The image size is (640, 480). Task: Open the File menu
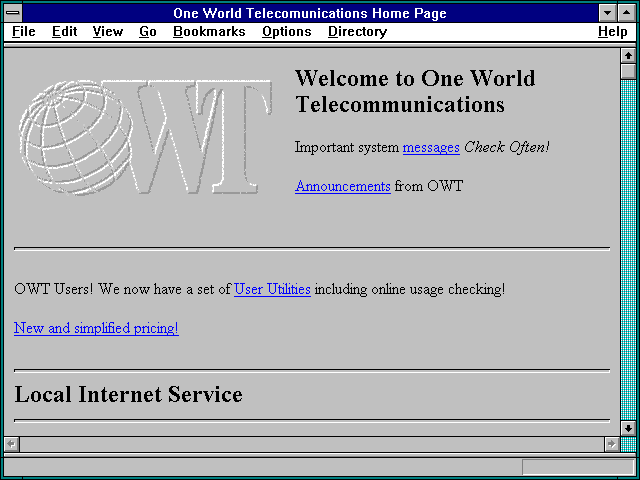click(24, 31)
